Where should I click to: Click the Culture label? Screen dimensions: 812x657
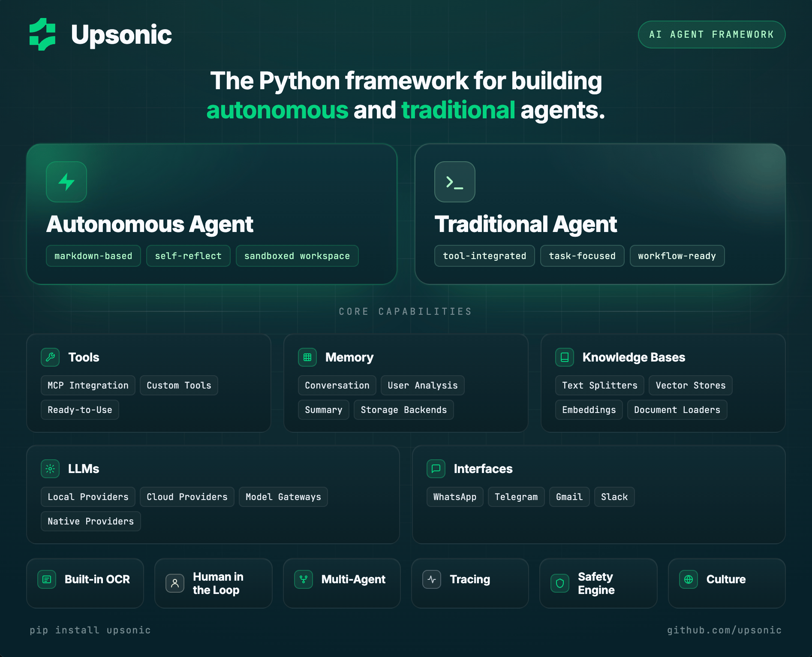[x=726, y=579]
